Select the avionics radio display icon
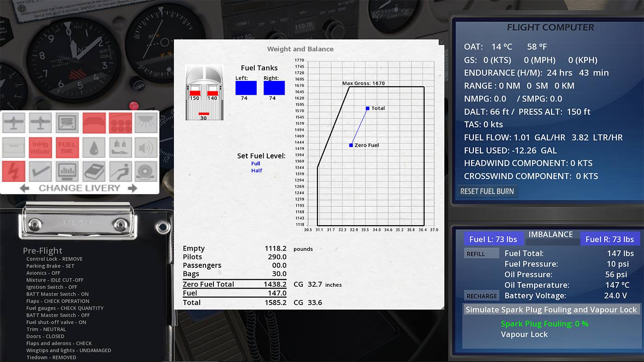644x362 pixels. pos(67,123)
